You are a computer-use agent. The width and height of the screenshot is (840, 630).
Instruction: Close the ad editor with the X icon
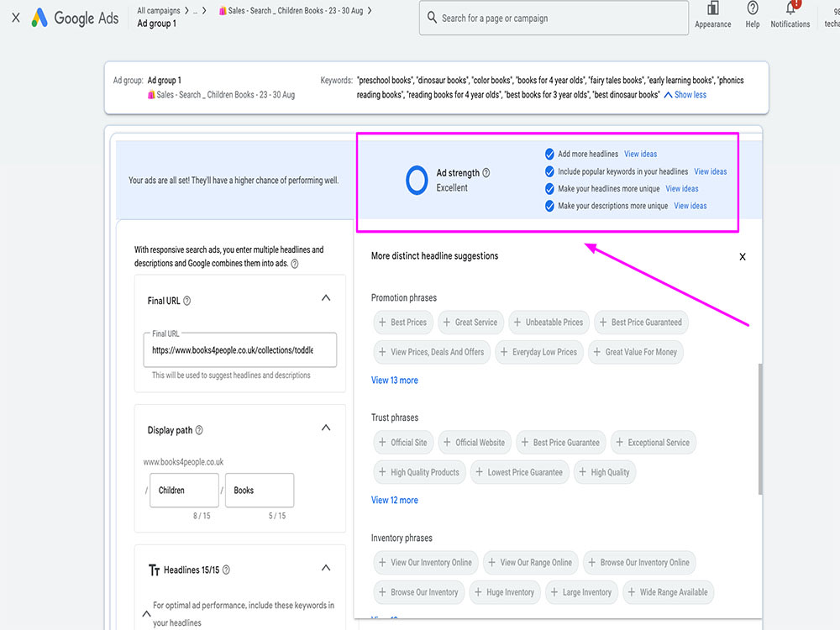16,18
